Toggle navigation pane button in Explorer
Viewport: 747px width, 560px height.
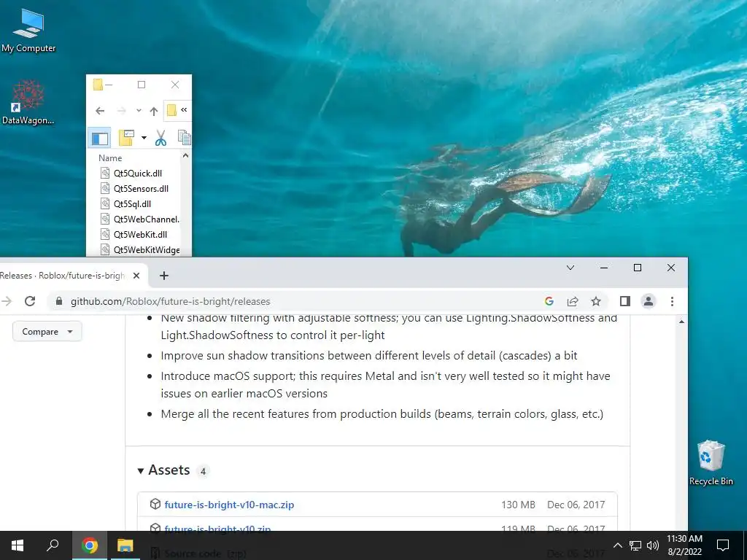(x=99, y=139)
